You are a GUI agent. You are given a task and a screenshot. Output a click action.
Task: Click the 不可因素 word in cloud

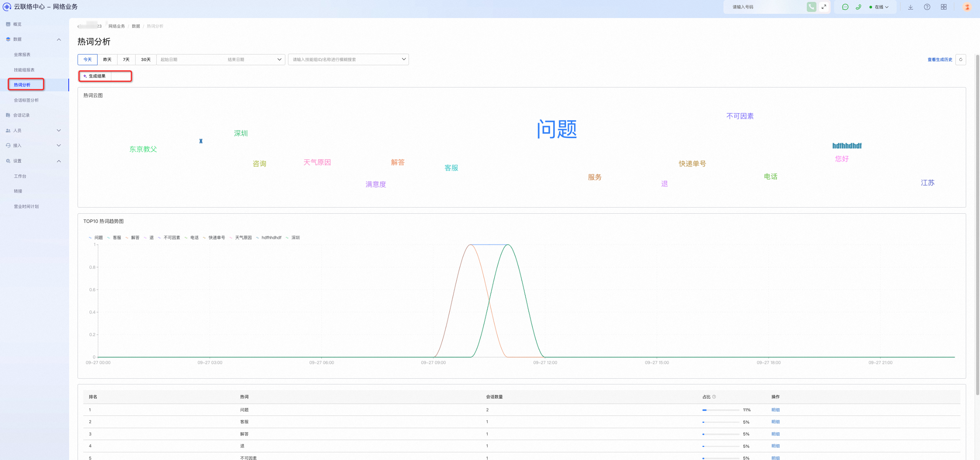[x=740, y=116]
